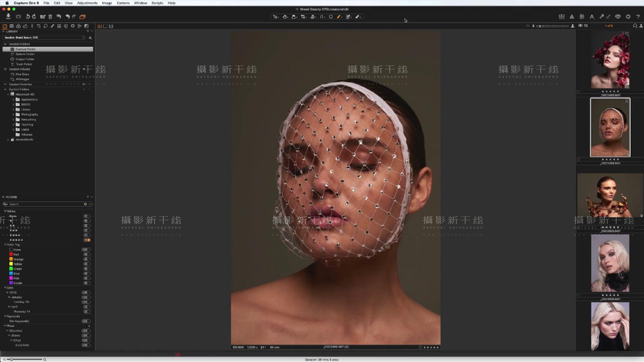Select the red floral headpiece thumbnail
The height and width of the screenshot is (362, 644).
[x=610, y=60]
